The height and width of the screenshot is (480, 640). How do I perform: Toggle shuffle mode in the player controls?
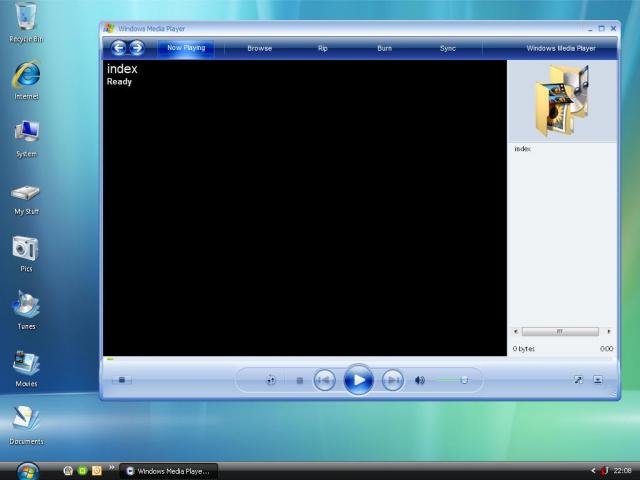(x=271, y=380)
